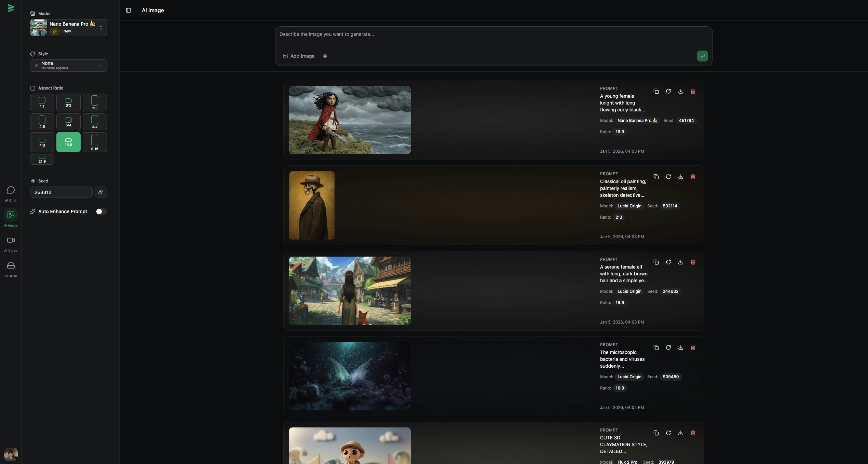Open the Style dropdown showing None
Viewport: 868px width, 464px height.
coord(68,65)
